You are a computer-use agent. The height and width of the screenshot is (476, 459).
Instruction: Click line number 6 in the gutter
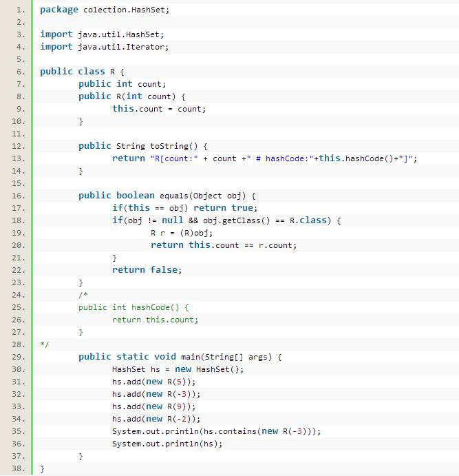coord(21,72)
